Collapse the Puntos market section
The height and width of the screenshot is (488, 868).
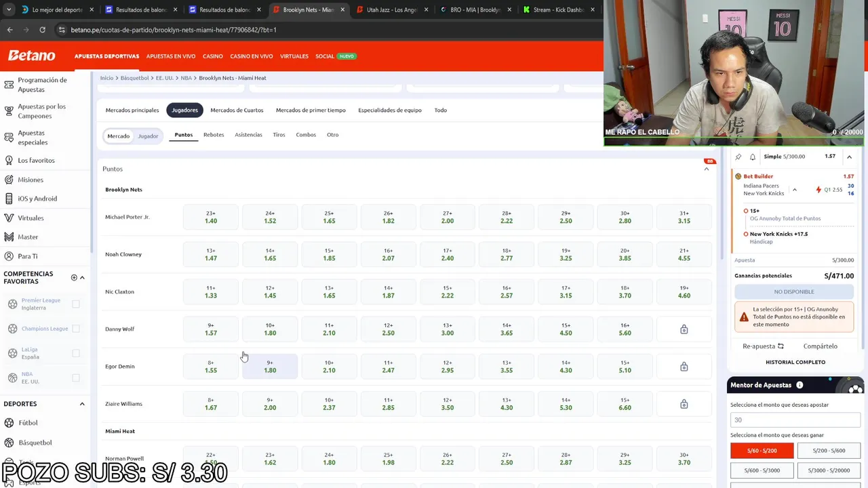coord(706,169)
